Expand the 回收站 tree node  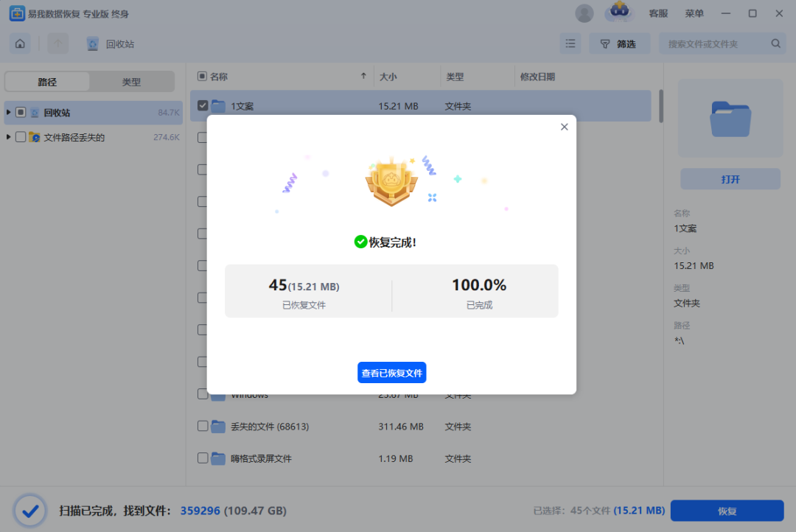9,112
